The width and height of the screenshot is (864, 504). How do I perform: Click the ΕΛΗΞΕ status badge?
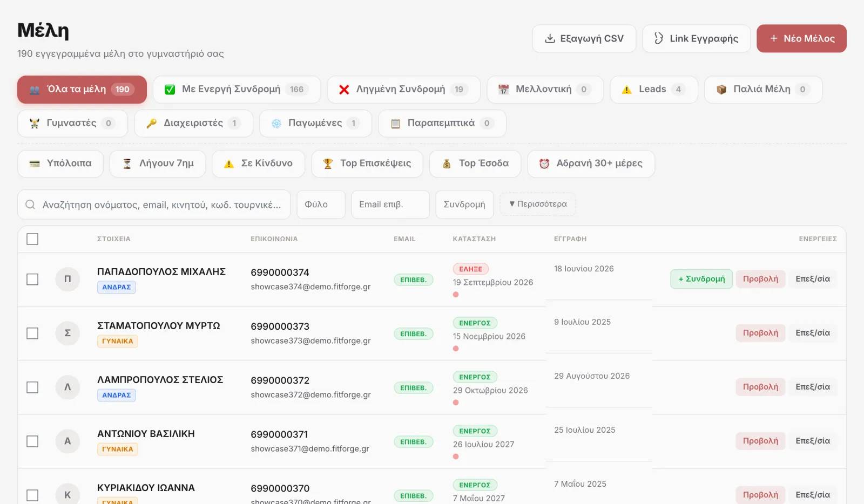pos(470,269)
